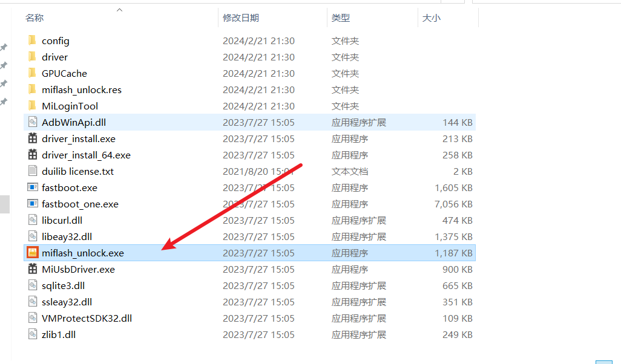
Task: Select the file name ssleay32.dll
Action: pyautogui.click(x=67, y=302)
